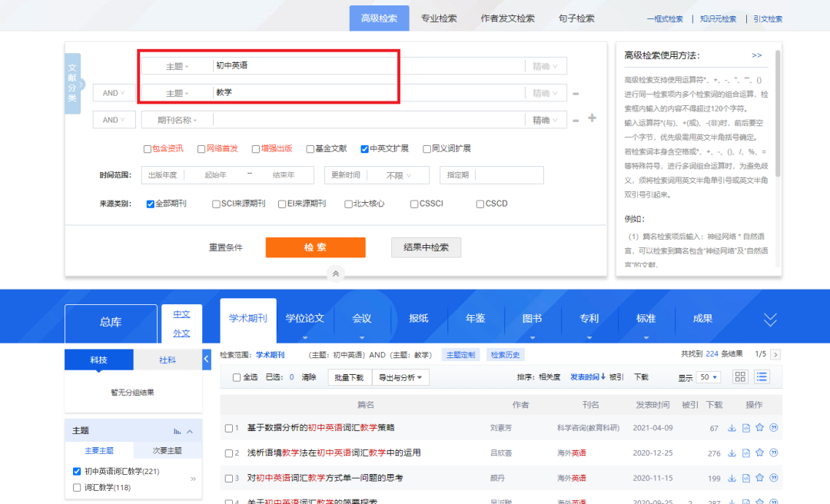Click 批量下载 button

coord(350,377)
